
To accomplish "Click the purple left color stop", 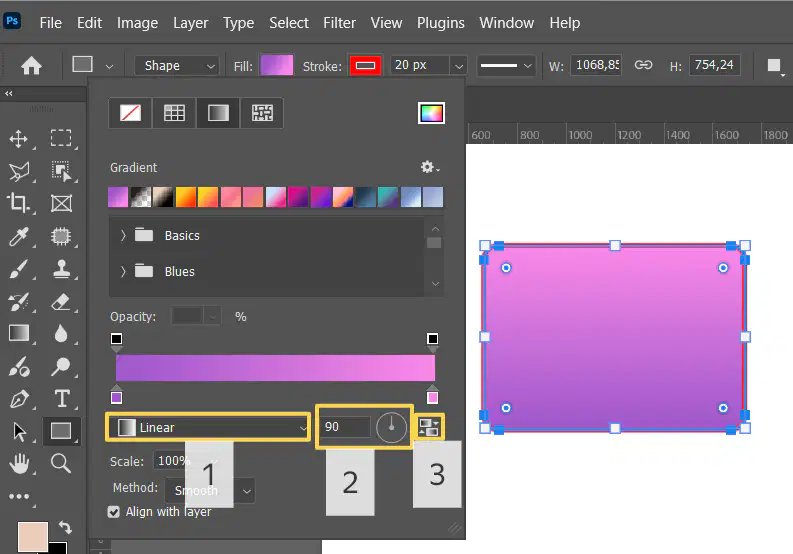I will (116, 396).
